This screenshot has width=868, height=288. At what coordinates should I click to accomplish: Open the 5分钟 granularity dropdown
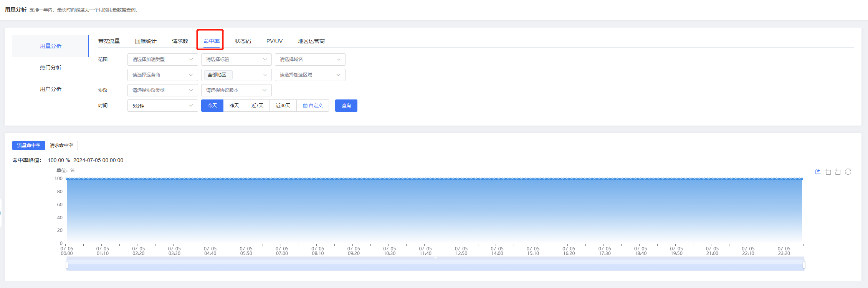pyautogui.click(x=163, y=106)
